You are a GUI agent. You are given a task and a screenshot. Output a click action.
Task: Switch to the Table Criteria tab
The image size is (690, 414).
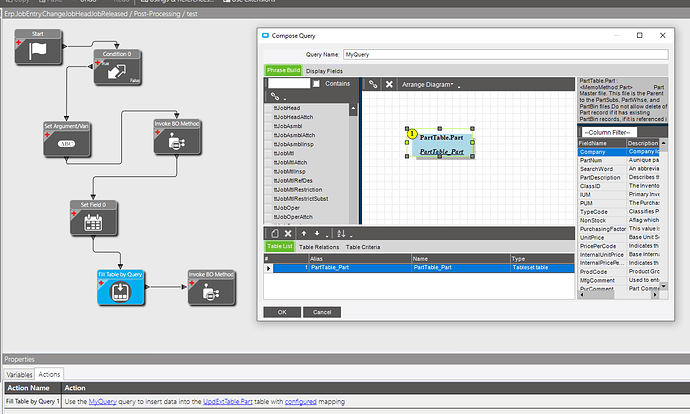pos(363,246)
